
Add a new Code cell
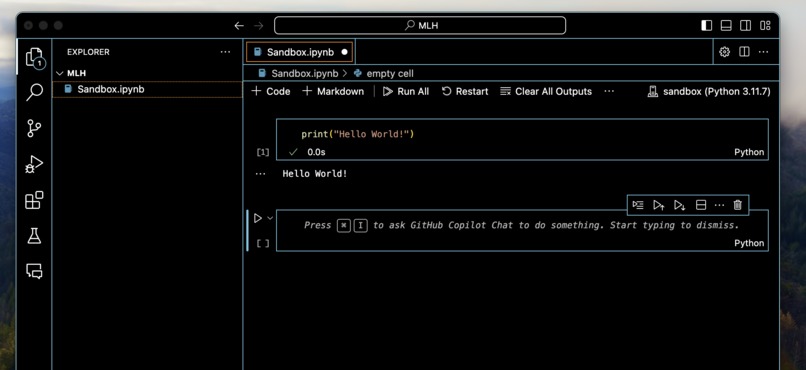[x=270, y=91]
